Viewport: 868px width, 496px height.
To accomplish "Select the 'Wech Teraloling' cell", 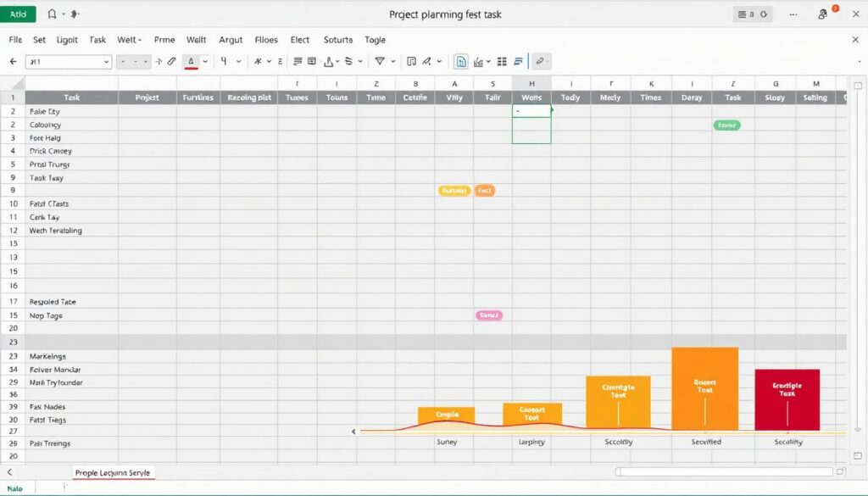I will pyautogui.click(x=71, y=231).
